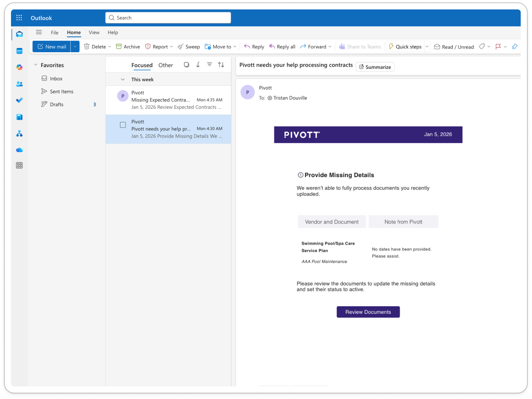
Task: Forward the message from toolbar
Action: tap(313, 46)
